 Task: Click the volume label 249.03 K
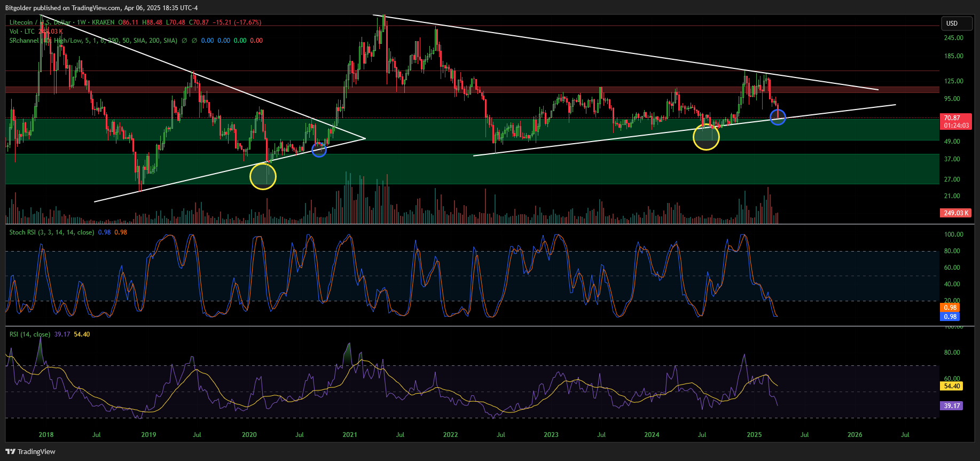pos(955,213)
